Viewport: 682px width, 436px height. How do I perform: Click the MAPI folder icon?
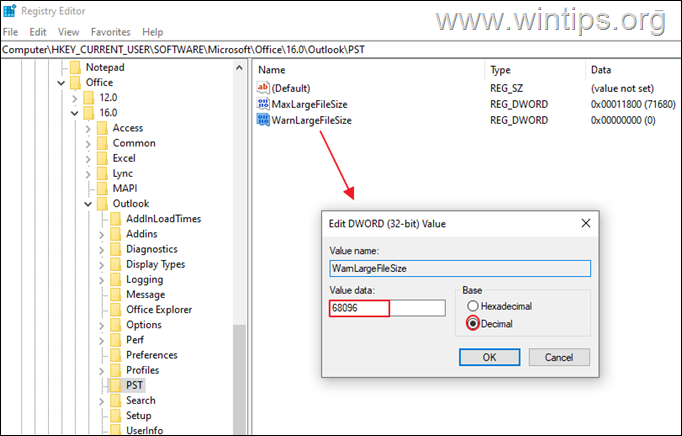pyautogui.click(x=102, y=188)
